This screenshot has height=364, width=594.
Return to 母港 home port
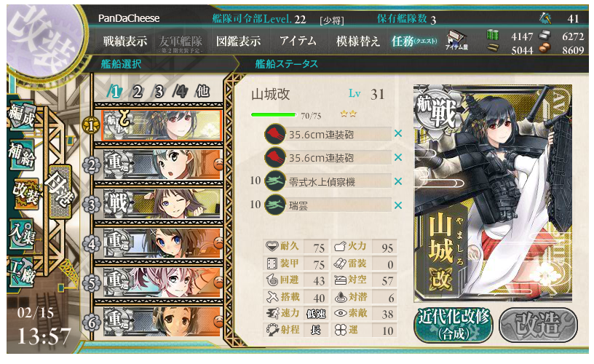[60, 191]
